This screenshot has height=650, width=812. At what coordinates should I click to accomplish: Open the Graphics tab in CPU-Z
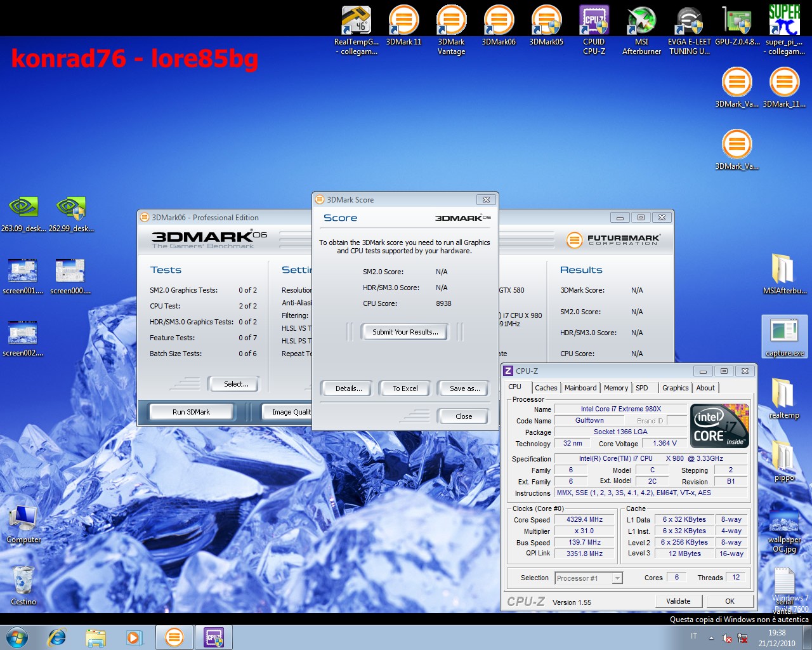tap(675, 388)
